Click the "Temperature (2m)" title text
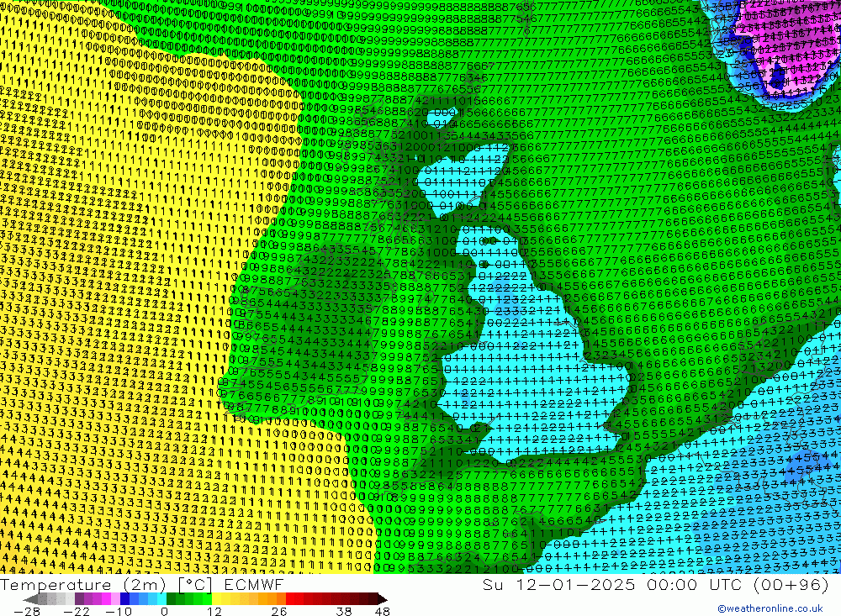This screenshot has height=616, width=841. [82, 585]
